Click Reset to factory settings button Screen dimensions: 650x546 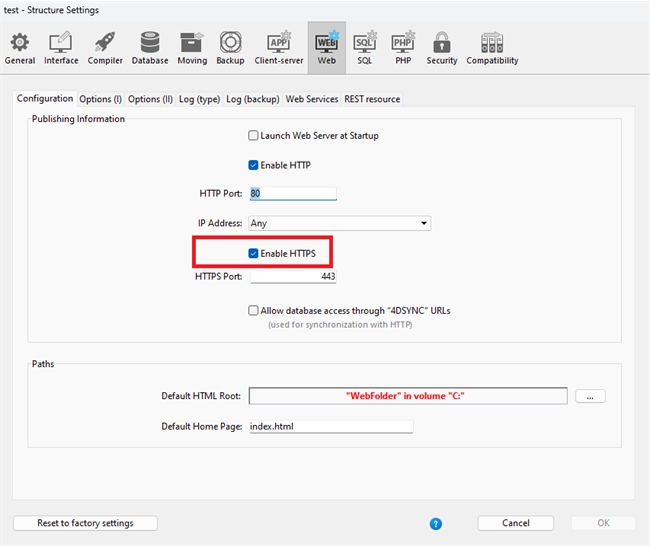85,523
